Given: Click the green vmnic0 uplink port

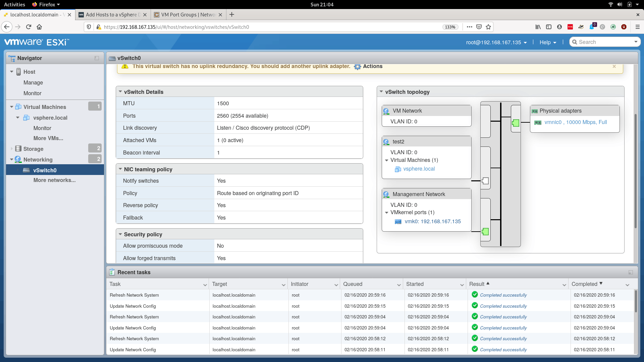Looking at the screenshot, I should 516,123.
